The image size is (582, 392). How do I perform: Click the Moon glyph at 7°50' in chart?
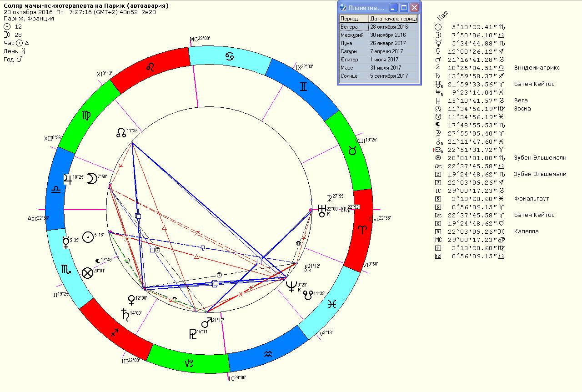[x=92, y=179]
